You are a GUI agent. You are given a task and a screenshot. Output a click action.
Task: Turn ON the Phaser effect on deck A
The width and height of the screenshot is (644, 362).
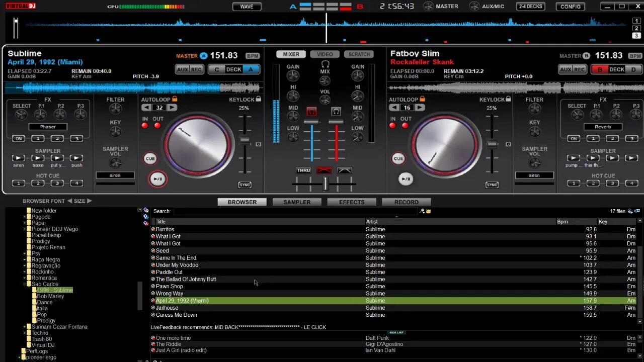(x=19, y=138)
